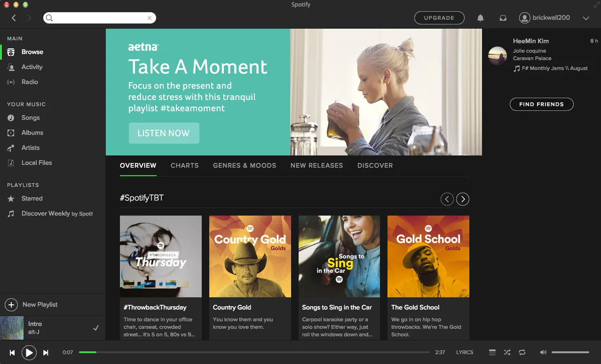The height and width of the screenshot is (364, 601).
Task: Open the Browse sidebar item
Action: [53, 52]
